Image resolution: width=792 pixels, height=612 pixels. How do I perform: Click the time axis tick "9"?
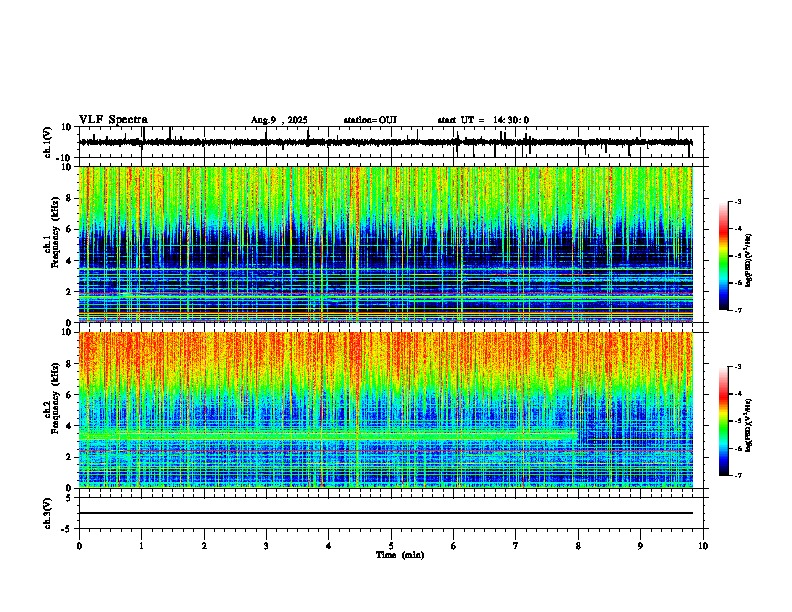[x=640, y=546]
